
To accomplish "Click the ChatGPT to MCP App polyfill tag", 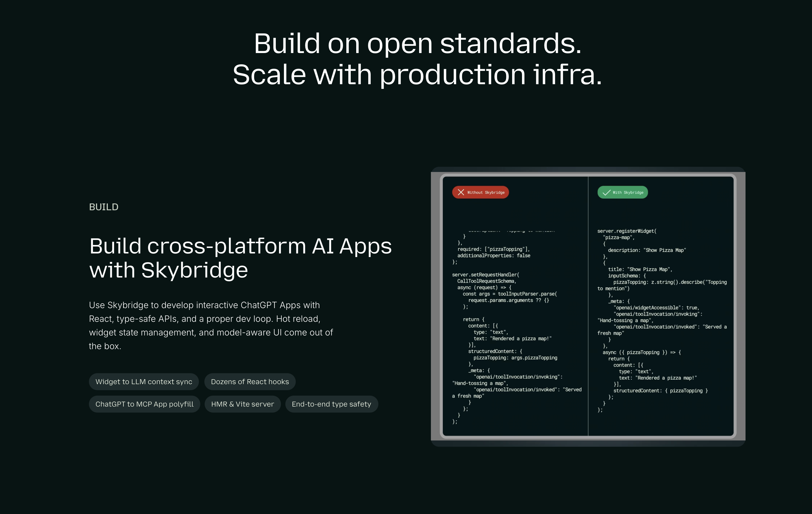I will pos(144,404).
